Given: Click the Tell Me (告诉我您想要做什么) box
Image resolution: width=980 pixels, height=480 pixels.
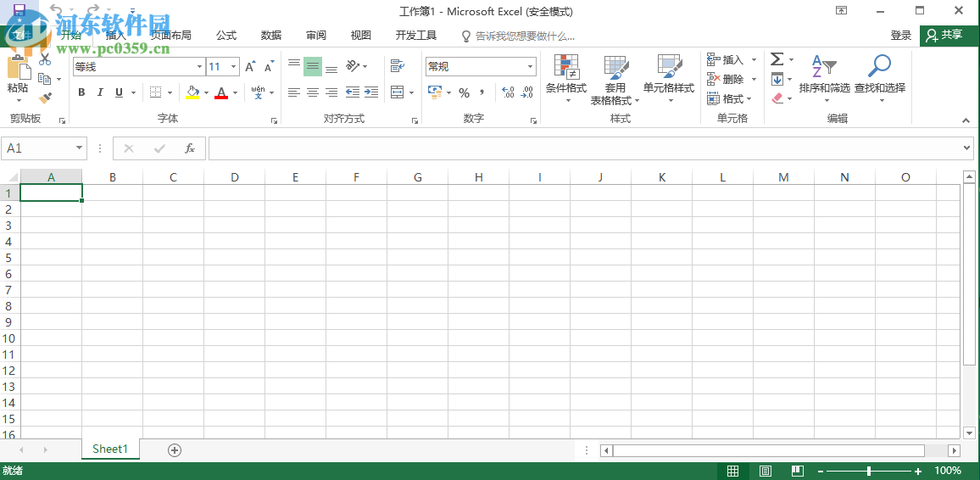Looking at the screenshot, I should point(517,36).
